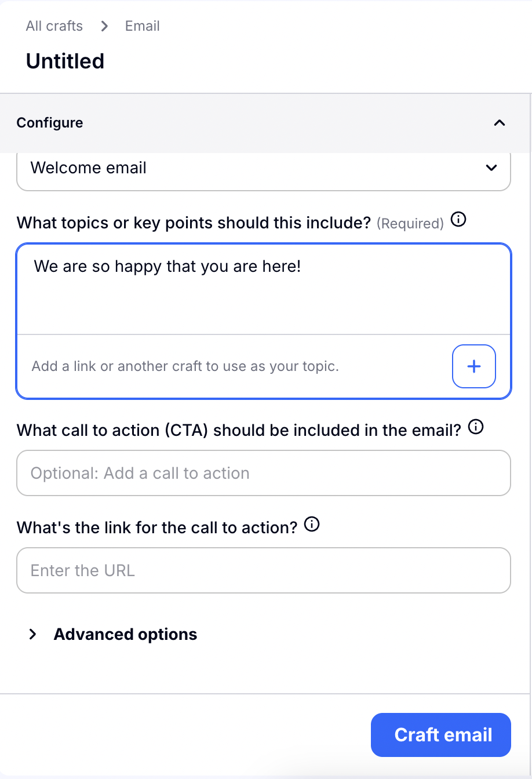Screen dimensions: 532x779
Task: Click the Add a link or another craft field
Action: click(x=185, y=366)
